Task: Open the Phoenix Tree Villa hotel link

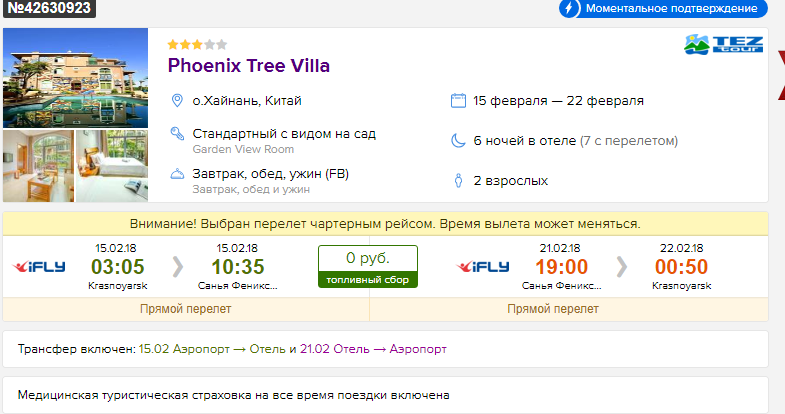Action: pos(248,66)
